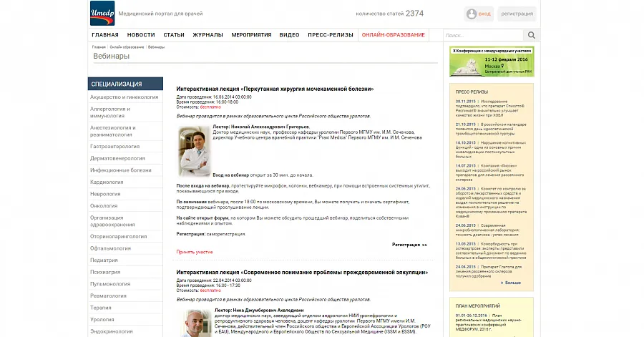Open the МЕРОПРИЯТИЯ menu item
Viewport: 644px width, 337px height.
click(251, 35)
